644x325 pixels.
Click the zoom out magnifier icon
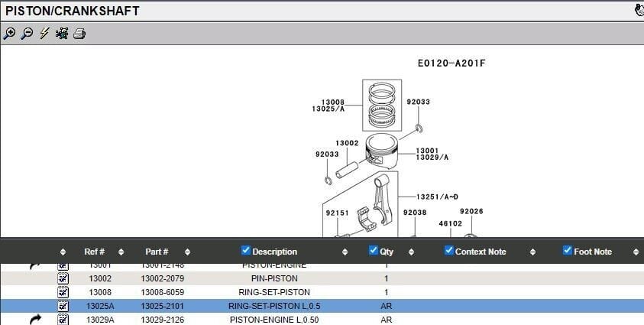[x=27, y=34]
